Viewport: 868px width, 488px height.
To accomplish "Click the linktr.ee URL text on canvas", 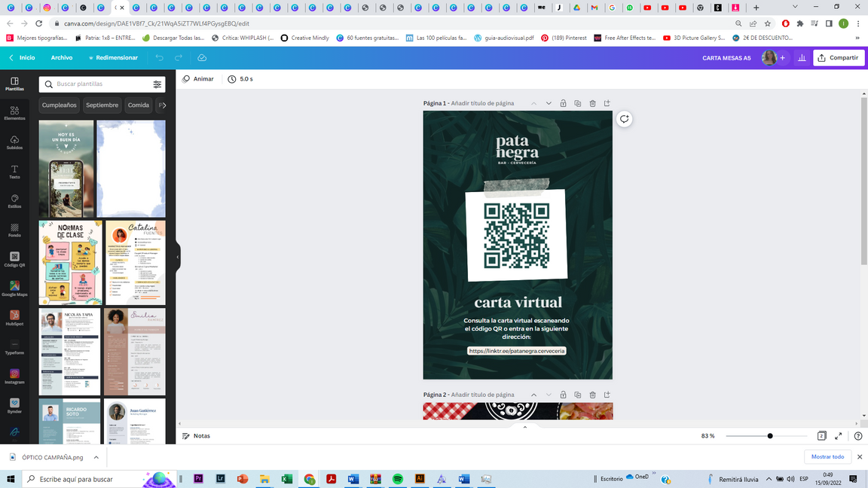I will pyautogui.click(x=517, y=351).
